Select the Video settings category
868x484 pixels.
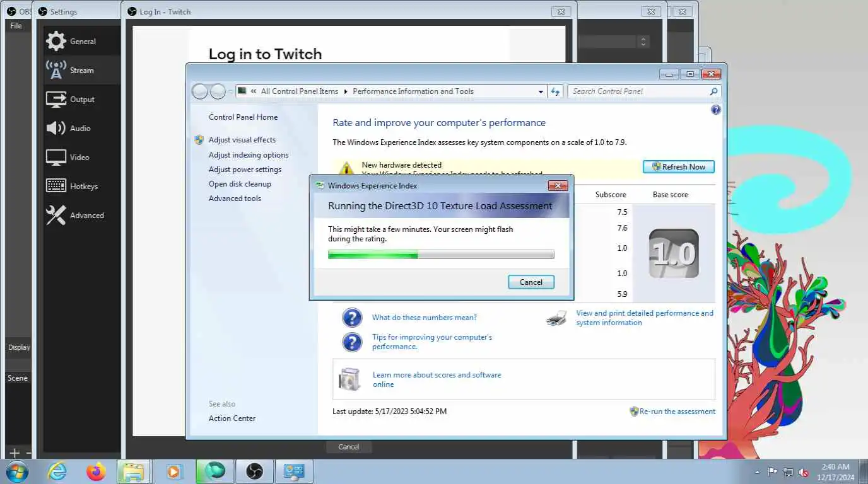(82, 158)
